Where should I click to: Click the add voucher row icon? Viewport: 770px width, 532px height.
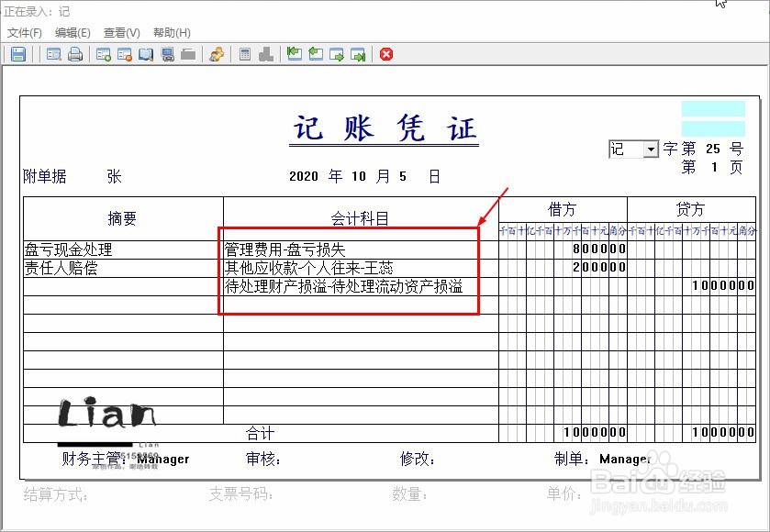coord(104,54)
